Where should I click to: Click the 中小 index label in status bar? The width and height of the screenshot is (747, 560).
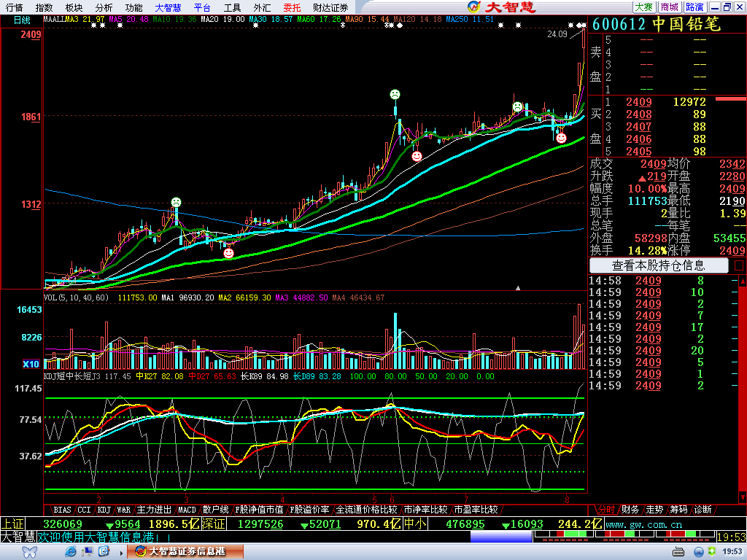415,524
